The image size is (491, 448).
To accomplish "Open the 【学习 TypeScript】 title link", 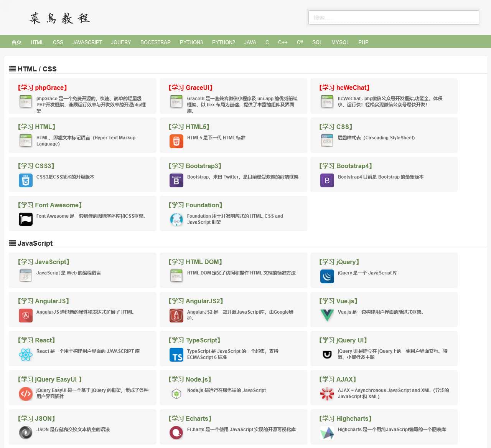I will coord(194,340).
